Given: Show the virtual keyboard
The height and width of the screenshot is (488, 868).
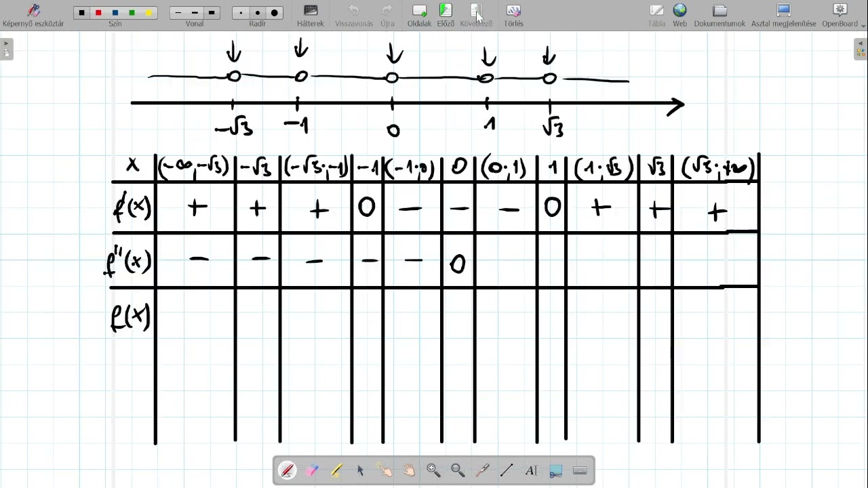Looking at the screenshot, I should point(580,470).
